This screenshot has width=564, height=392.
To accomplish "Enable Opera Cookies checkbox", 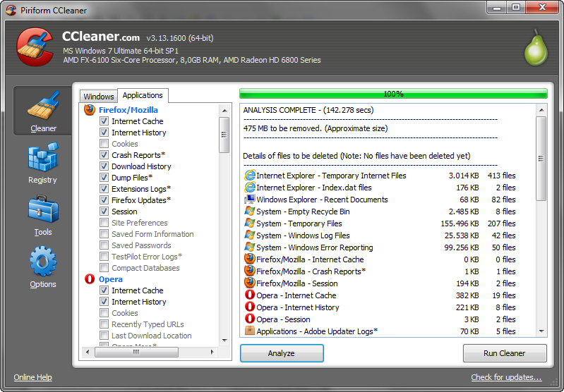I will (104, 313).
